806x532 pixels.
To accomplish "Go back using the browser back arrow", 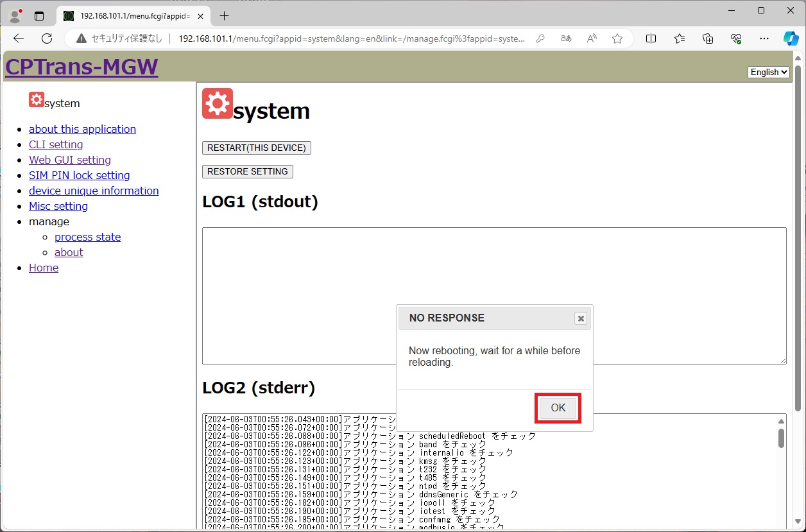I will coord(19,39).
